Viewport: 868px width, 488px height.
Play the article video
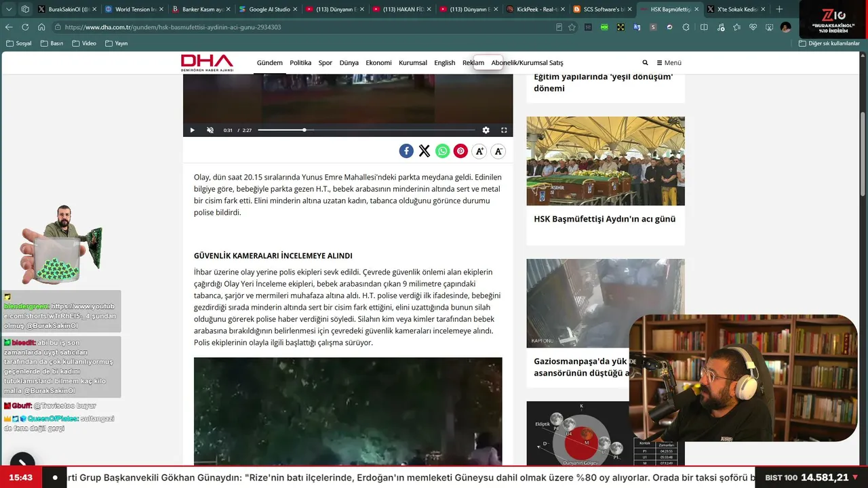pos(192,130)
